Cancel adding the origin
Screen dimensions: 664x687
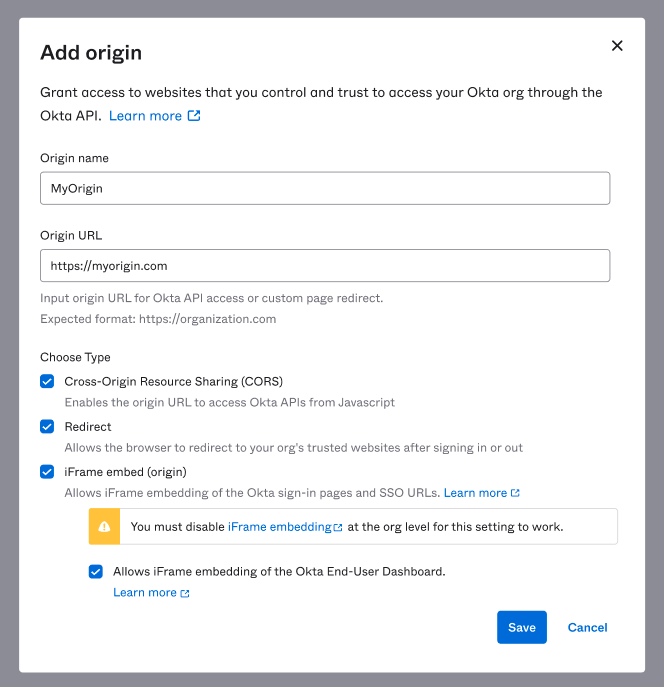click(587, 627)
